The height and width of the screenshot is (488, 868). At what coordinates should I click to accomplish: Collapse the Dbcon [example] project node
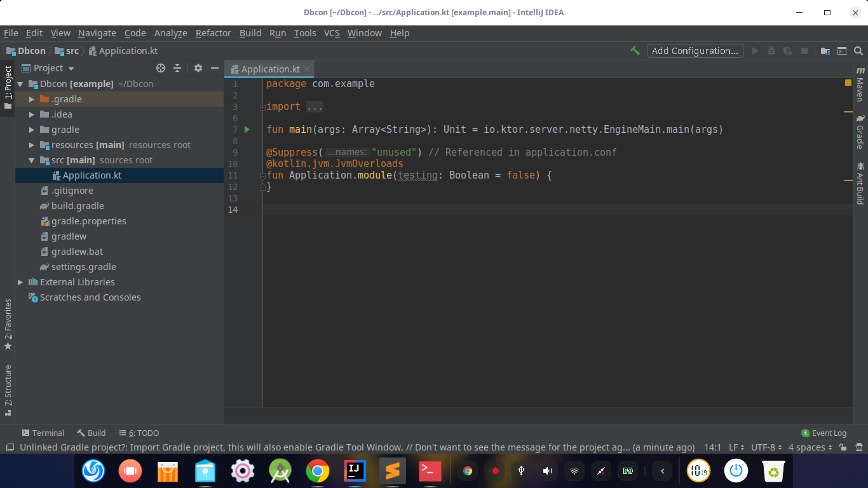click(x=20, y=83)
